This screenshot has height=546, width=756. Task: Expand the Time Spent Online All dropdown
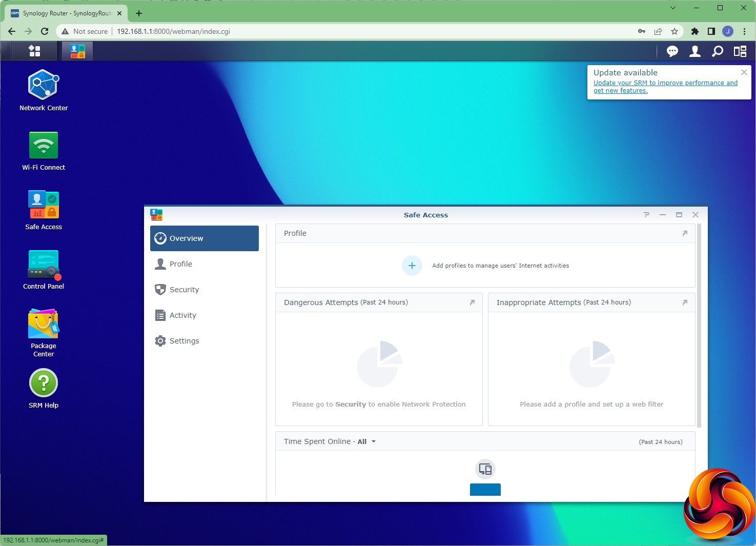pos(367,441)
